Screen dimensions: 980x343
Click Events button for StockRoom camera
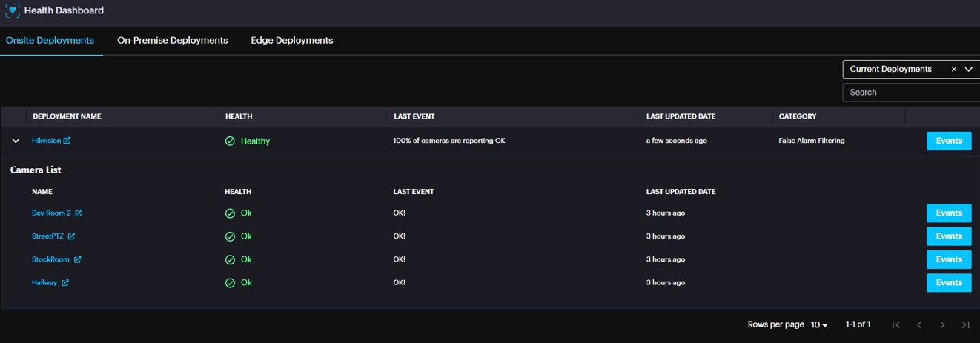pyautogui.click(x=948, y=259)
